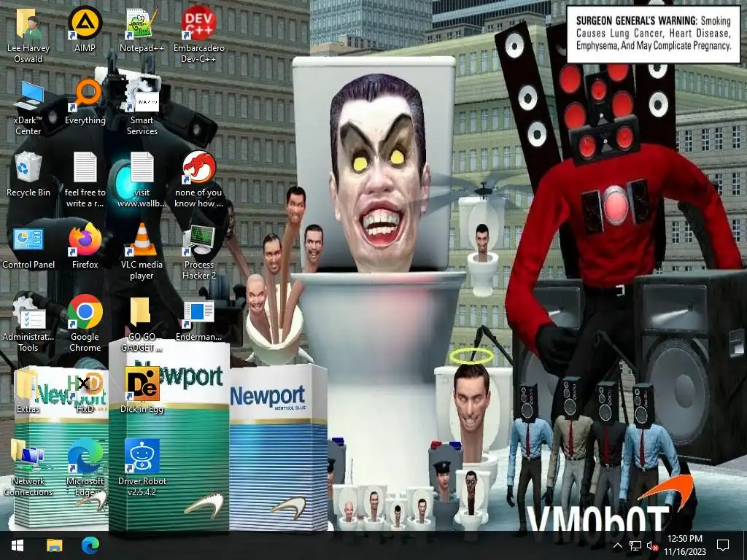Viewport: 747px width, 560px height.
Task: Launch the Microsoft Edge desktop shortcut
Action: [x=85, y=468]
